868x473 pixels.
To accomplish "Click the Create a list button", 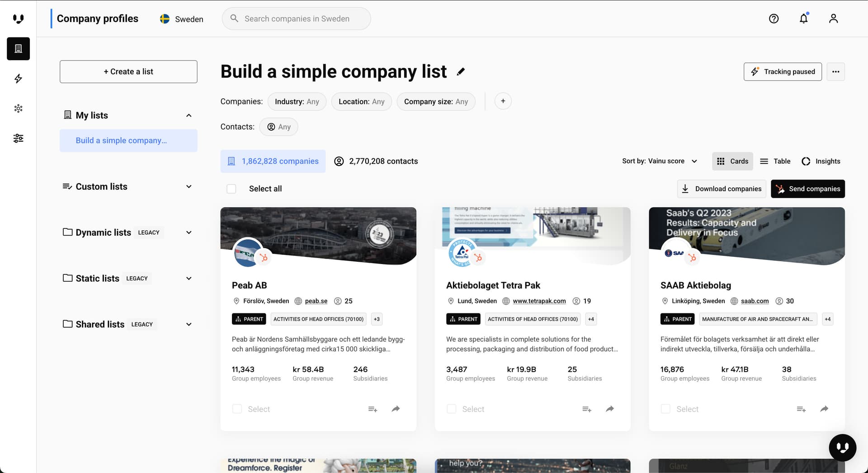I will coord(128,71).
